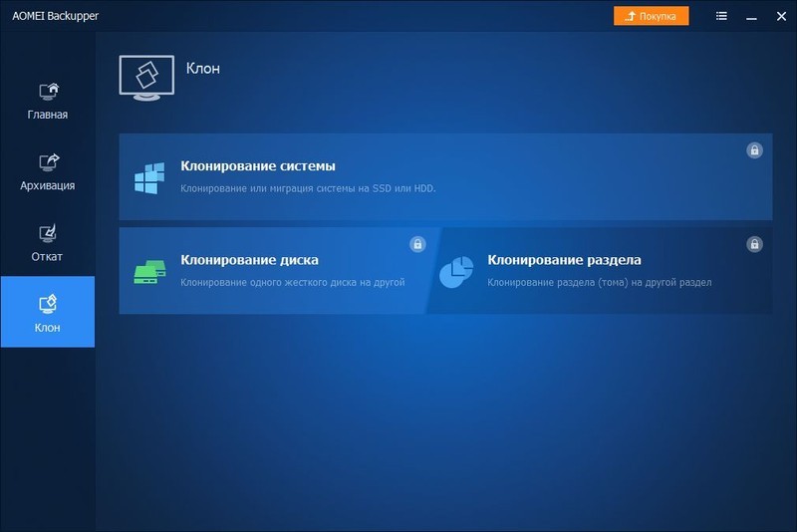Click the lock icon on Клонирование диска tile
797x532 pixels.
pos(417,244)
